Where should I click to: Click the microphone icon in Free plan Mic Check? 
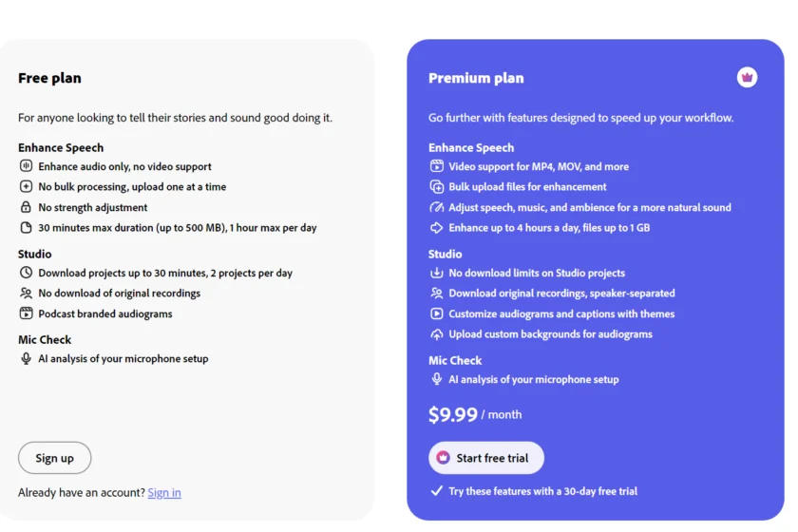coord(26,359)
